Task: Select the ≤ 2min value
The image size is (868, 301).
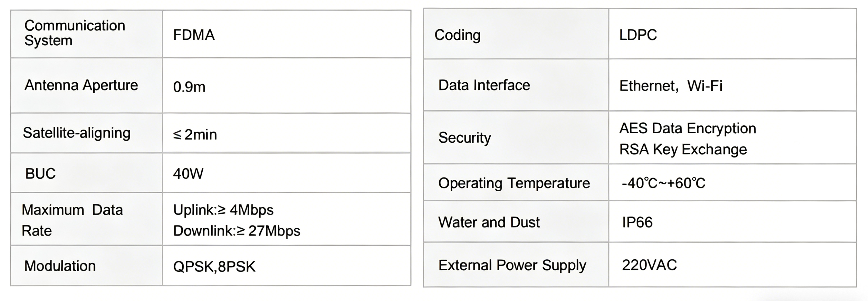Action: click(x=195, y=134)
